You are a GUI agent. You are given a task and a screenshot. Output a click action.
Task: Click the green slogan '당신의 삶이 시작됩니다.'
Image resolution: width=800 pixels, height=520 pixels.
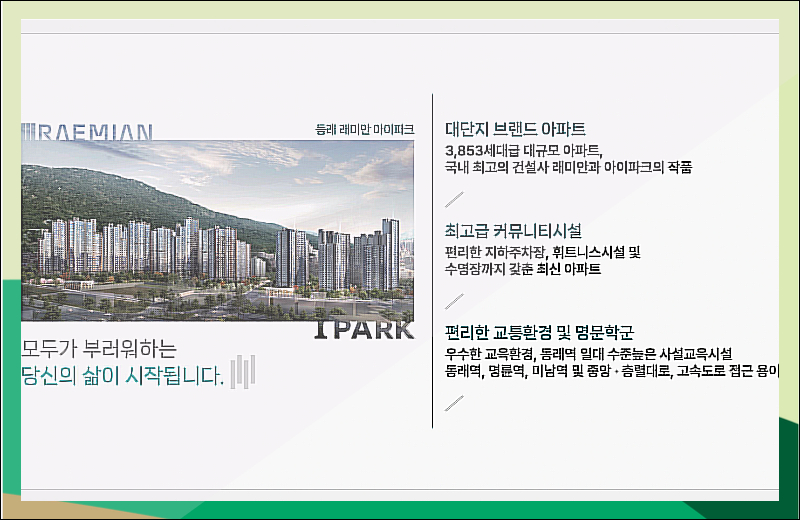(122, 376)
